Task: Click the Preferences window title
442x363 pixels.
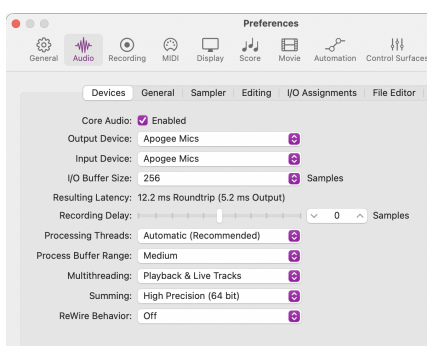Action: pyautogui.click(x=271, y=23)
